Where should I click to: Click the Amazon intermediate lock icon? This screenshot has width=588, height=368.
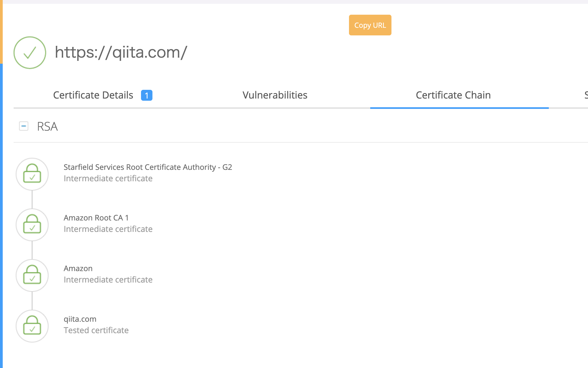tap(32, 275)
